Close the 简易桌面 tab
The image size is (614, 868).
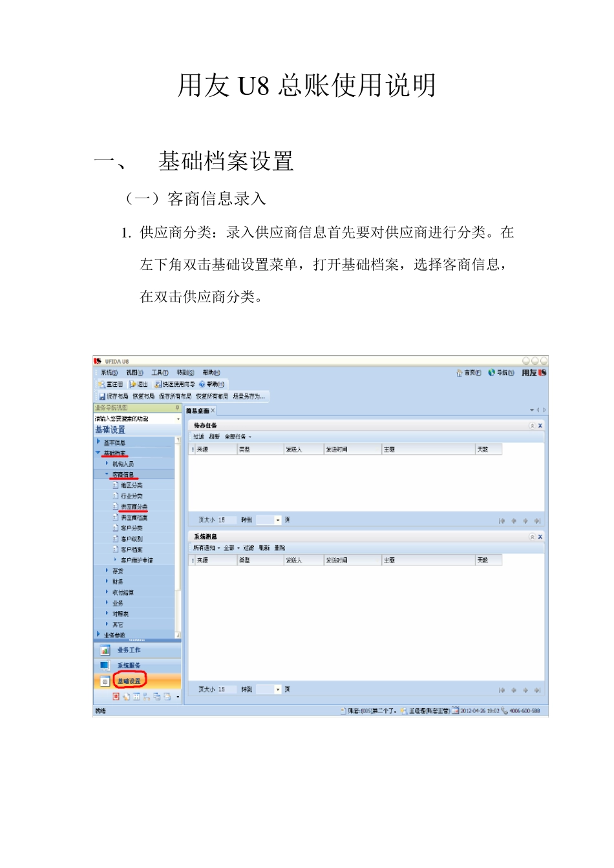213,410
